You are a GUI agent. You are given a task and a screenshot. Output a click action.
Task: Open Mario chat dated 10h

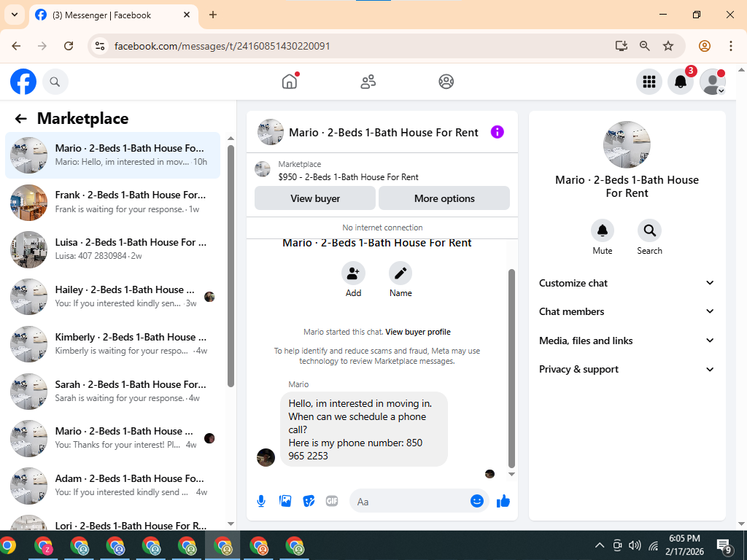click(x=113, y=155)
